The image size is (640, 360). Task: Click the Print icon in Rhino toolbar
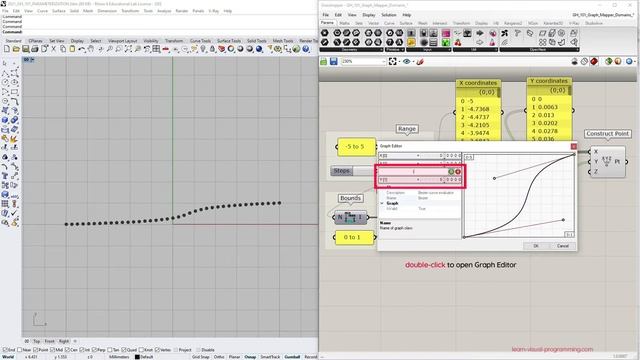tap(35, 49)
